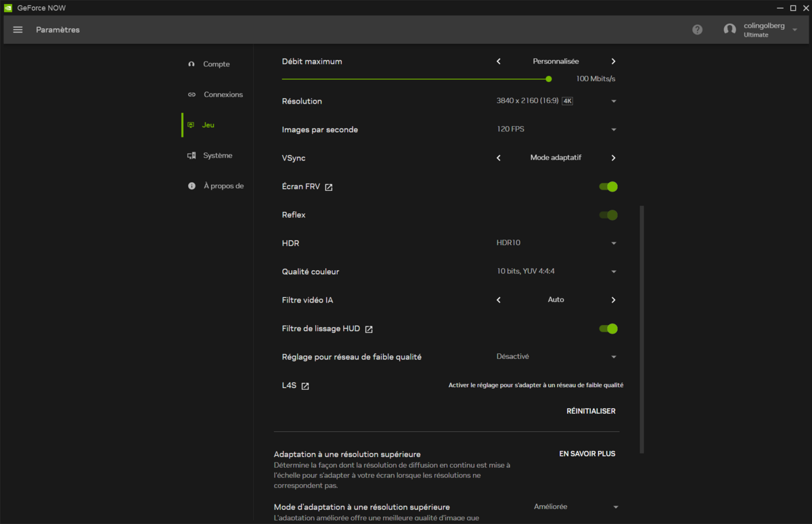Click the RÉINITIALISER button
The height and width of the screenshot is (524, 812).
(591, 411)
